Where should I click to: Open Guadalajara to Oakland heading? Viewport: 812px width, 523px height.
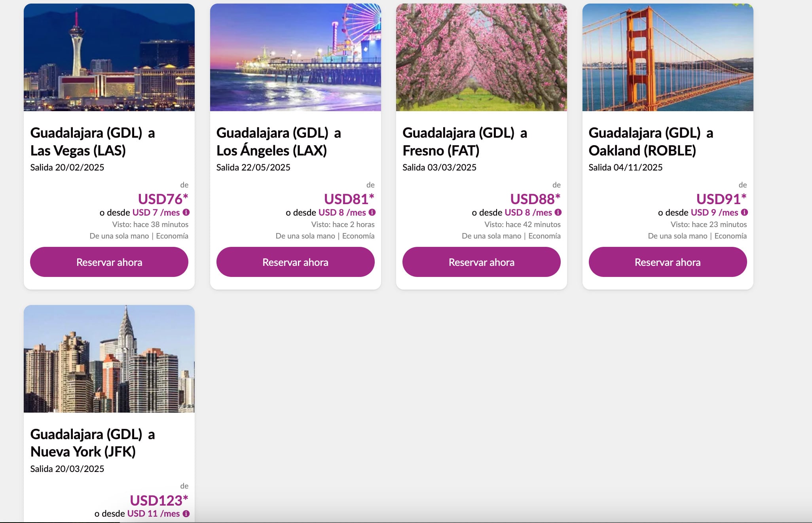651,142
